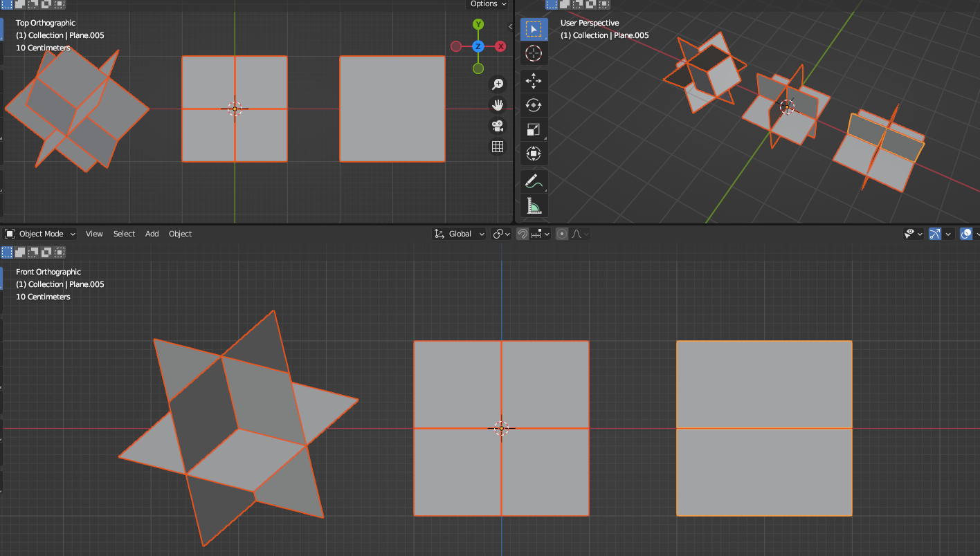Click the green Y axis on navigation gizmo

coord(478,25)
